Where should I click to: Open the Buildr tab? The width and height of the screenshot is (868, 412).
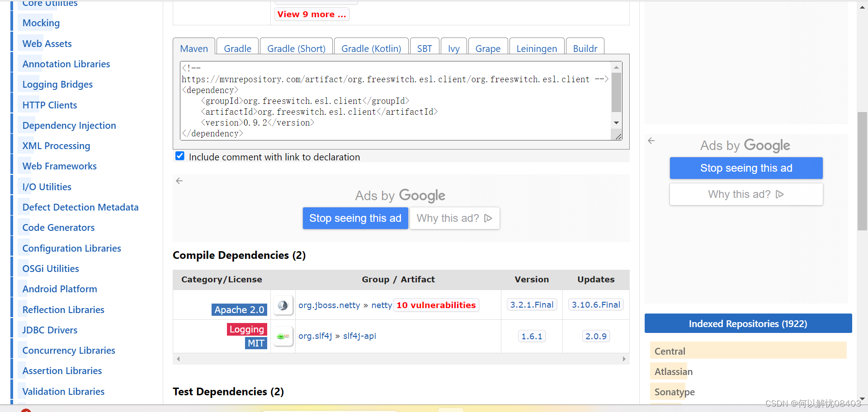tap(585, 48)
